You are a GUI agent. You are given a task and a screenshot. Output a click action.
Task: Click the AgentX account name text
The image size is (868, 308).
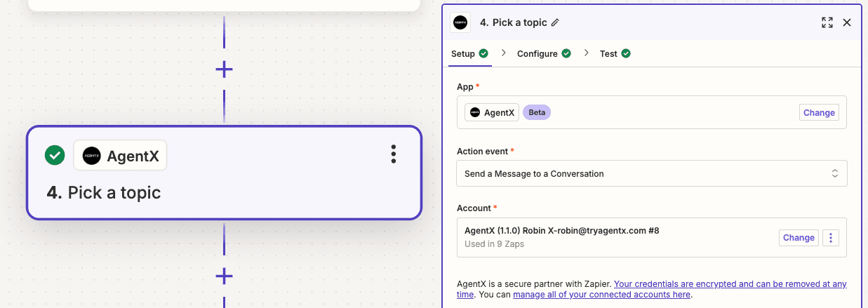pyautogui.click(x=561, y=230)
